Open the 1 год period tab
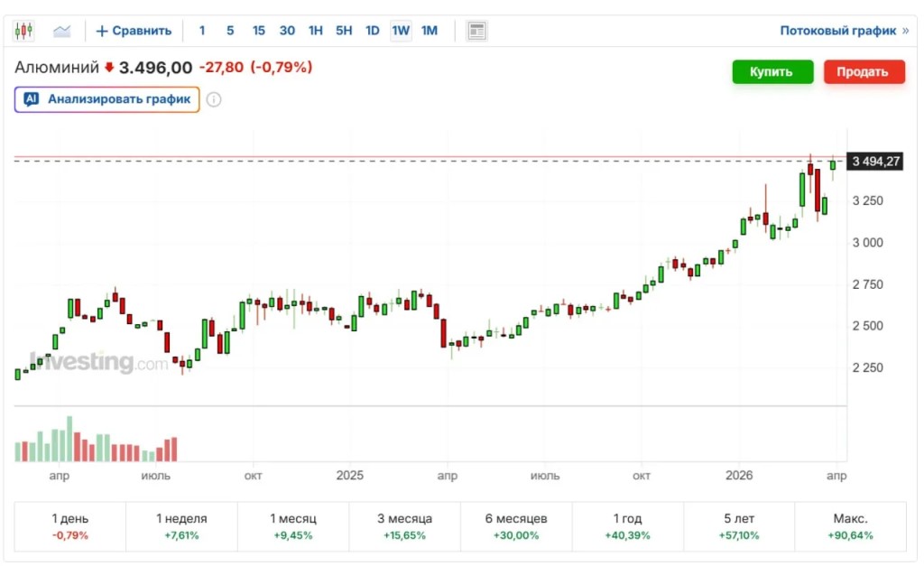This screenshot has height=566, width=924. pyautogui.click(x=628, y=526)
